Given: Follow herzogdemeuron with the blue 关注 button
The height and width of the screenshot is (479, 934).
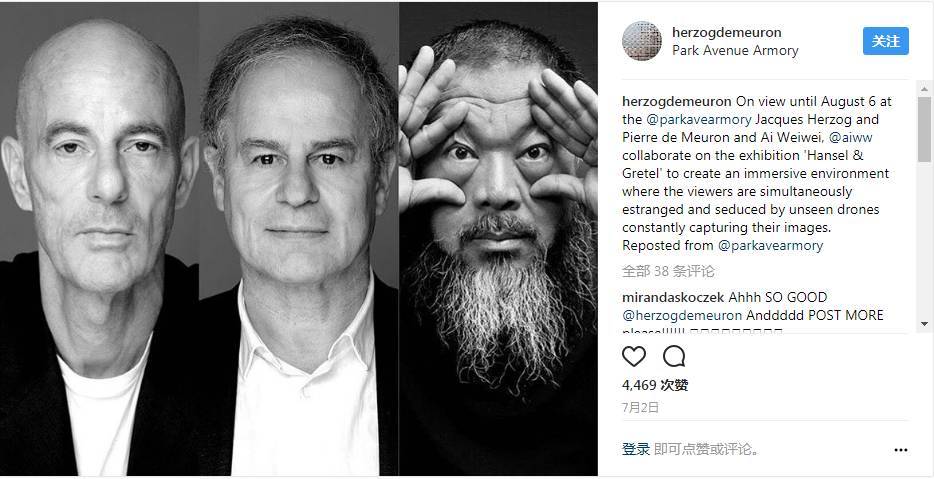Looking at the screenshot, I should [x=886, y=41].
